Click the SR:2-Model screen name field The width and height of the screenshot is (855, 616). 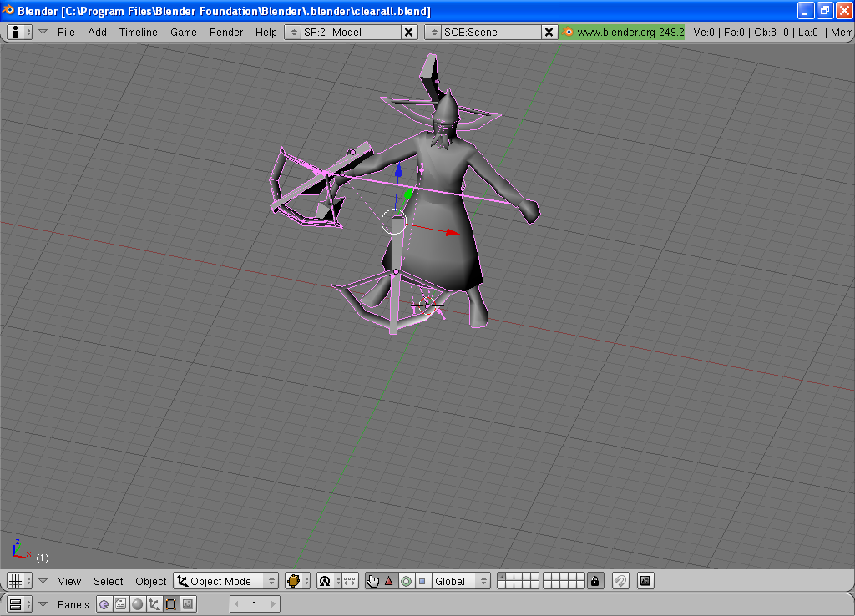pos(352,33)
